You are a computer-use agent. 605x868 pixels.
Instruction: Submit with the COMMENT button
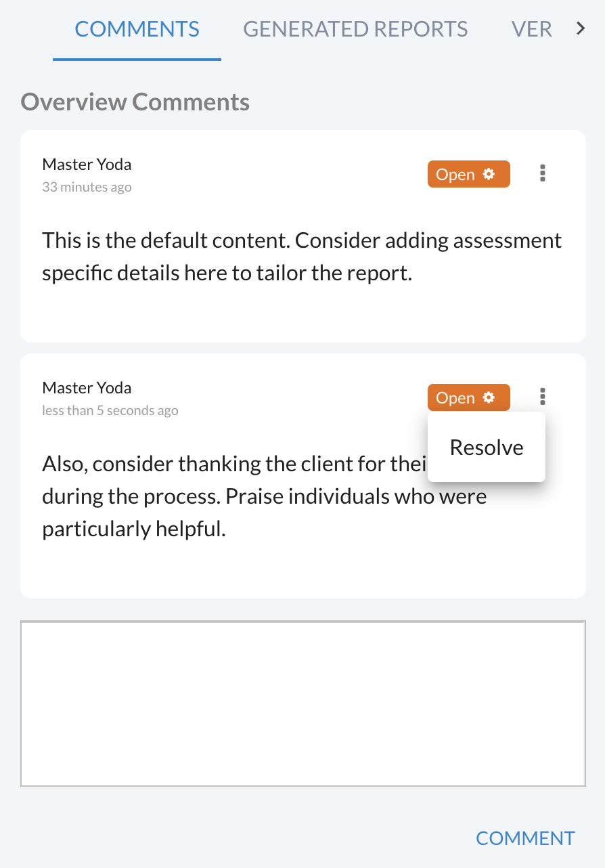(x=525, y=838)
